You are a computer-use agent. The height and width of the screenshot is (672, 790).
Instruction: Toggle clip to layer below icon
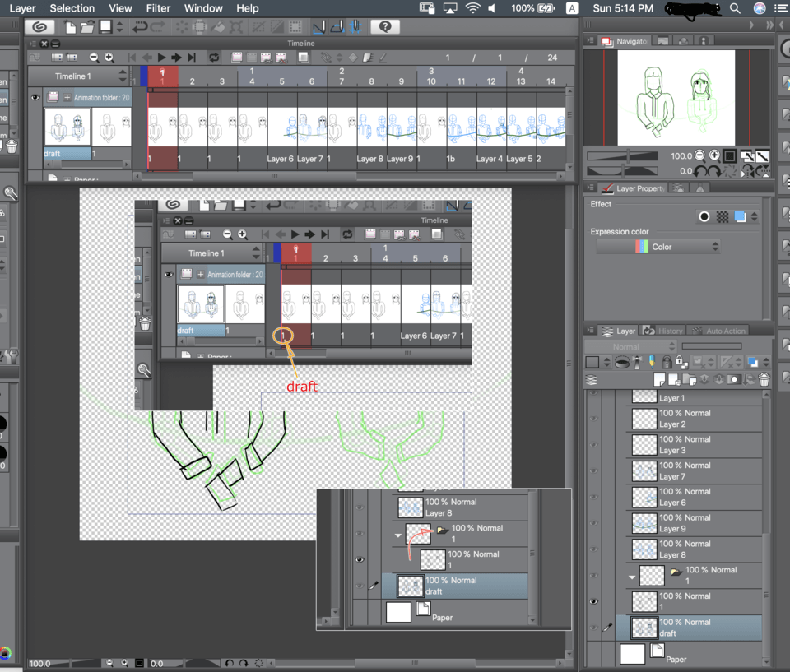point(622,363)
